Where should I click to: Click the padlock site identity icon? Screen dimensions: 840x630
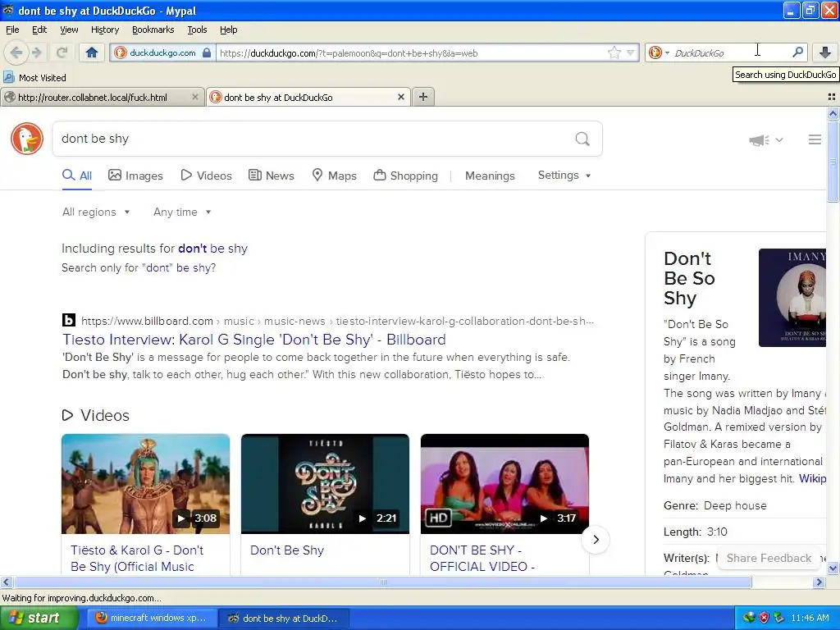pos(207,52)
